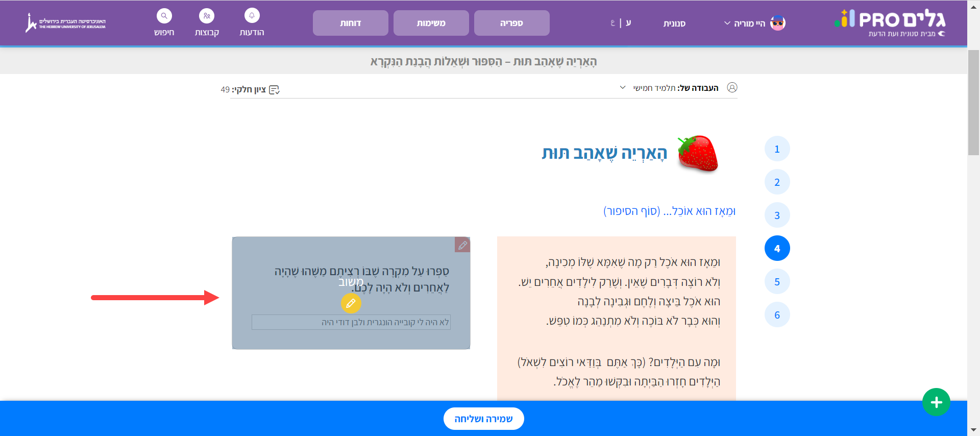Click the student answer text field
980x436 pixels.
[x=351, y=322]
